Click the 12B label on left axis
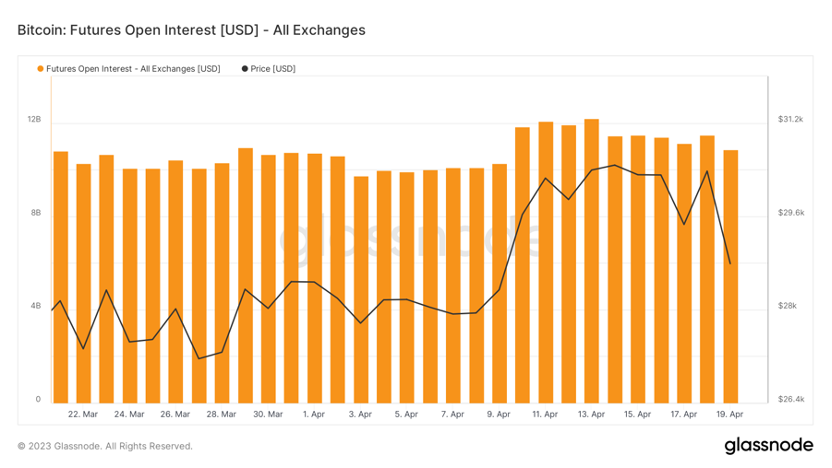This screenshot has height=468, width=832. (34, 119)
